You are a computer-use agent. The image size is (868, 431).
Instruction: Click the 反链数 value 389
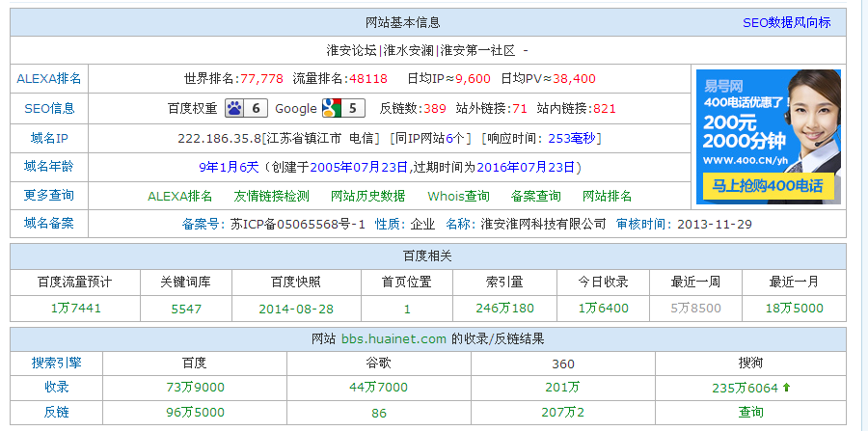[x=435, y=108]
